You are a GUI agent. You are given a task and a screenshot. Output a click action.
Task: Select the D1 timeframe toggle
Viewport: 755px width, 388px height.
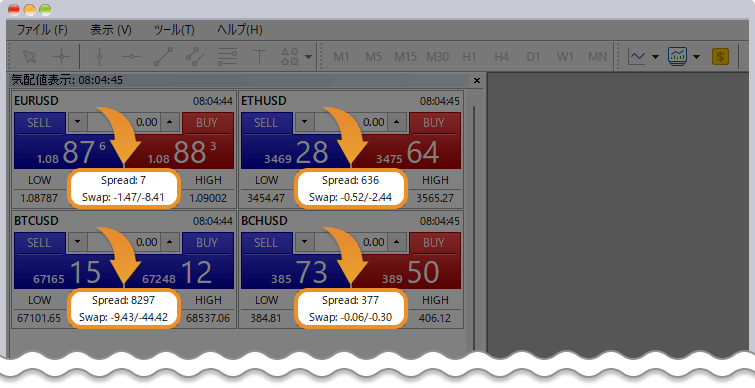coord(533,57)
